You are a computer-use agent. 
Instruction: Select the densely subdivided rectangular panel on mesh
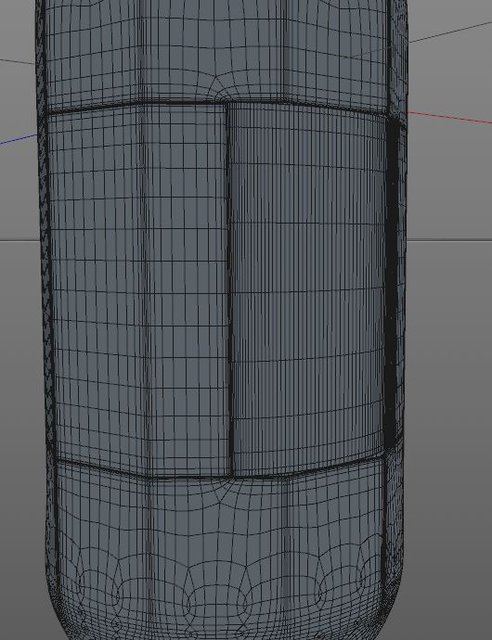307,289
